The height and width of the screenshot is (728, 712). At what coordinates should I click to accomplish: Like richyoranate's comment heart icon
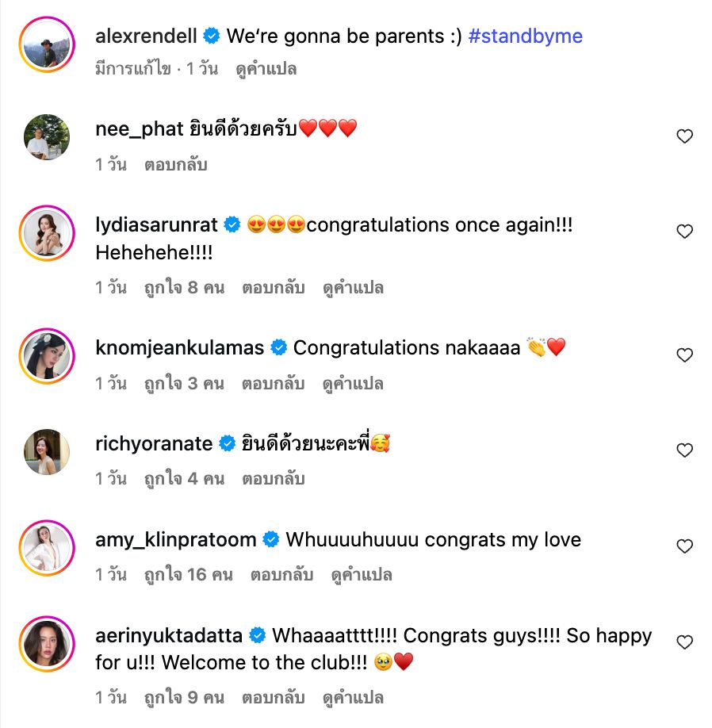click(684, 450)
